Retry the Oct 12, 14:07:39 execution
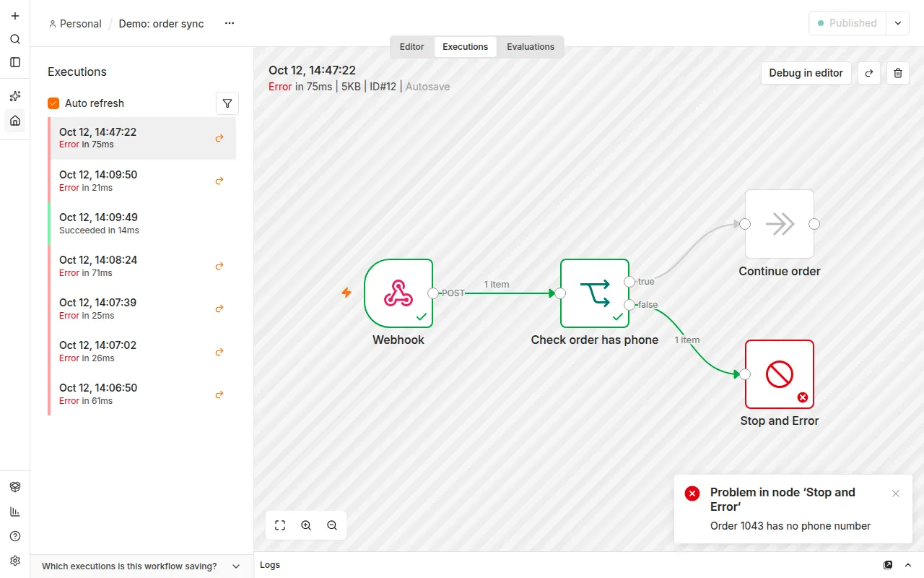Image resolution: width=924 pixels, height=578 pixels. point(219,309)
